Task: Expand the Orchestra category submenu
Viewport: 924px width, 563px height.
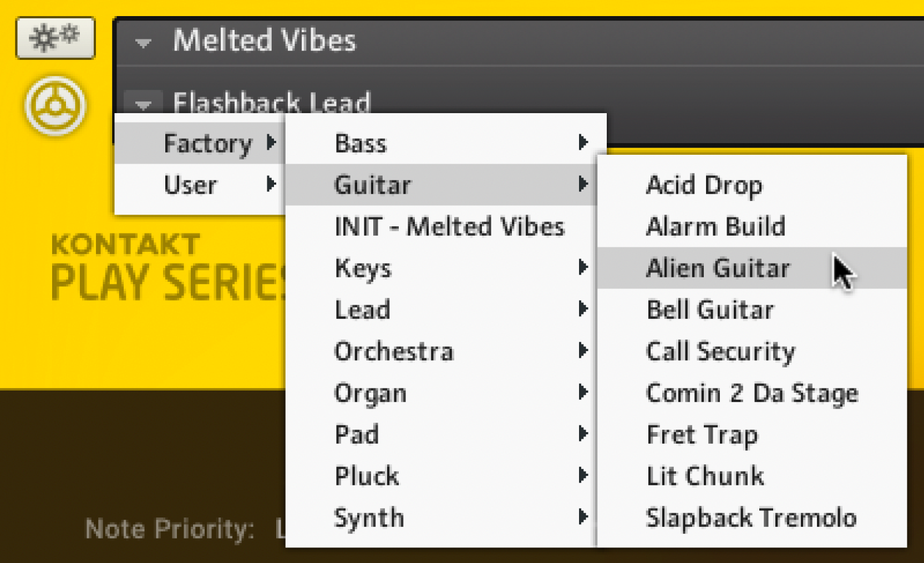Action: point(394,352)
